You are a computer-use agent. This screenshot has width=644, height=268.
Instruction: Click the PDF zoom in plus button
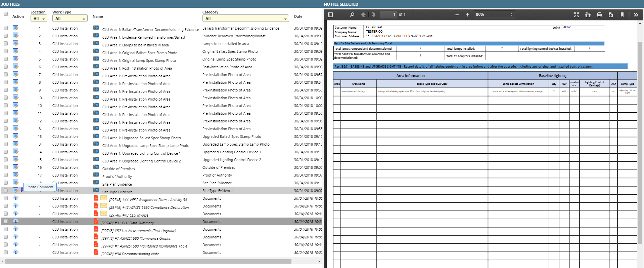coord(467,15)
